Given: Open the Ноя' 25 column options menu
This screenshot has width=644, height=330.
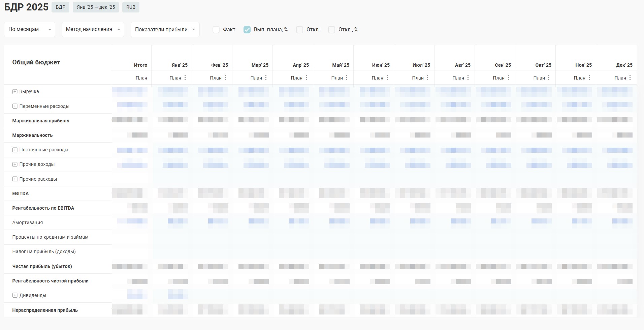Looking at the screenshot, I should tap(589, 78).
